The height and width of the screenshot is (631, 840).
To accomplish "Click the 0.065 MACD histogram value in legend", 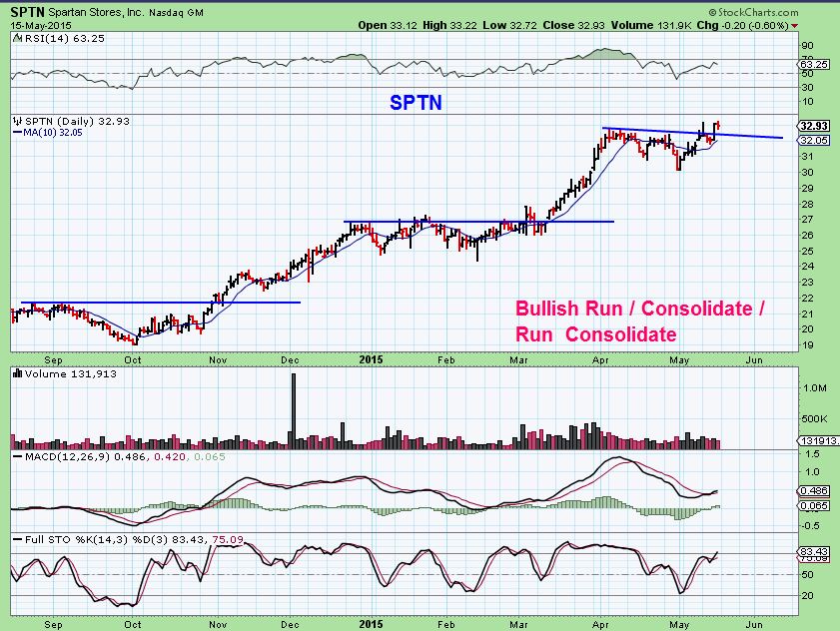I will (210, 457).
